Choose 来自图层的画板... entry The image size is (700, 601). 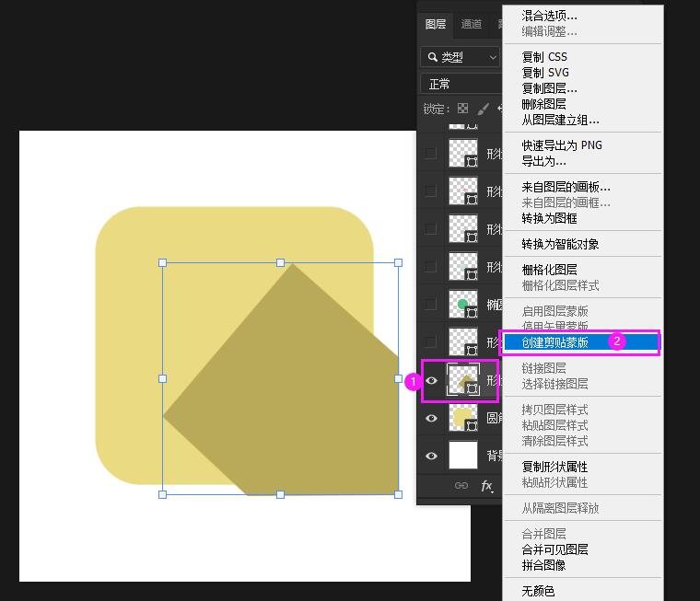click(x=566, y=187)
